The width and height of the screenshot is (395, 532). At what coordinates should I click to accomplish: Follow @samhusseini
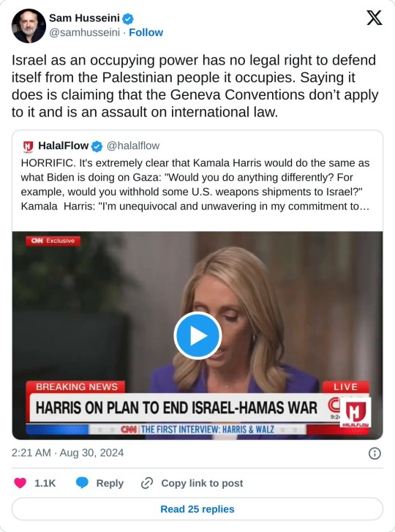tap(146, 33)
